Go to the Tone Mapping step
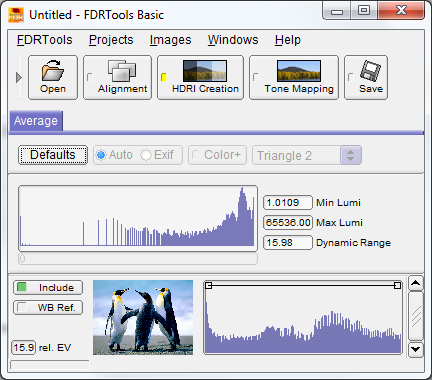The height and width of the screenshot is (380, 432). pyautogui.click(x=294, y=77)
